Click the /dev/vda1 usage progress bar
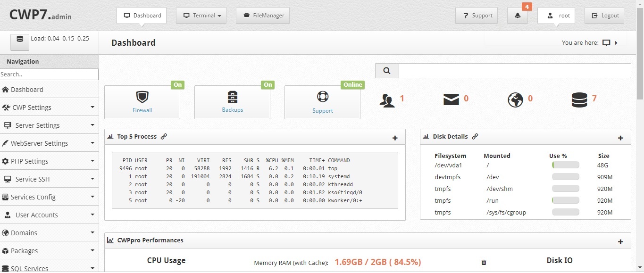 (x=565, y=165)
